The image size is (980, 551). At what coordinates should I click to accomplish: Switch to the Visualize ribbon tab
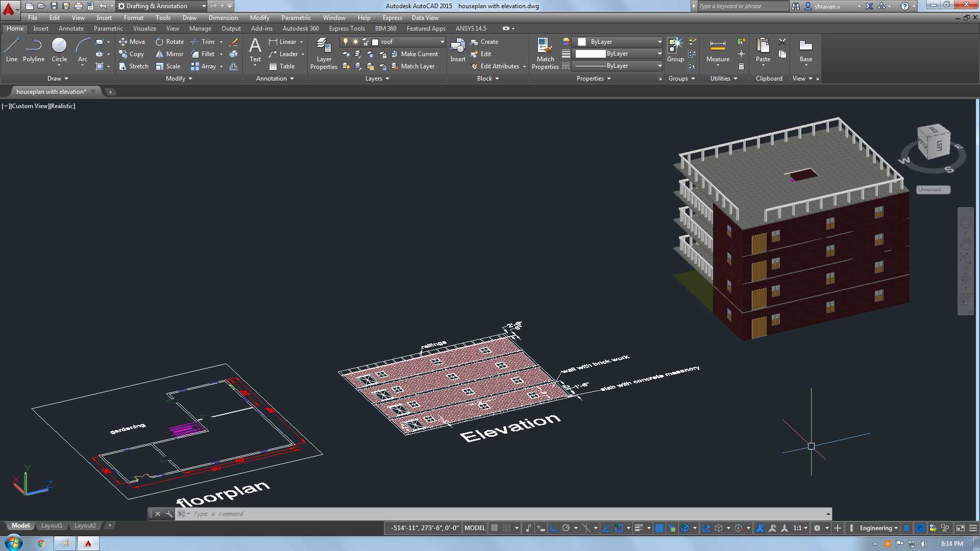click(x=144, y=29)
